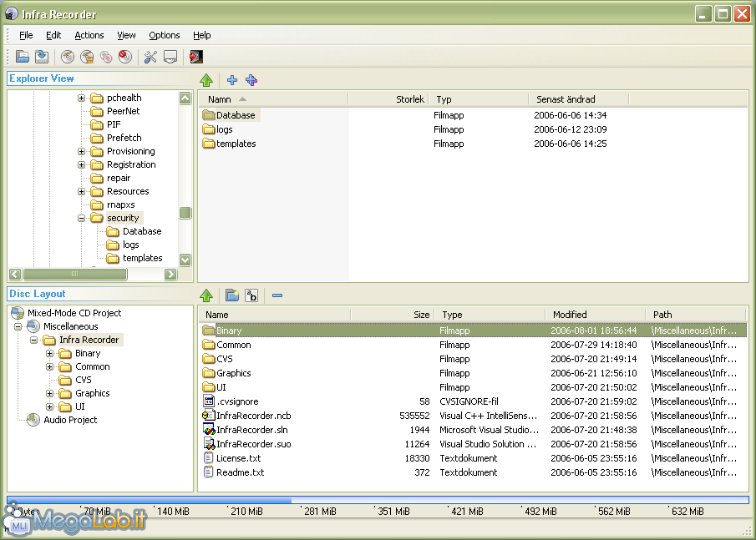Select the Audio Project node

(x=70, y=420)
